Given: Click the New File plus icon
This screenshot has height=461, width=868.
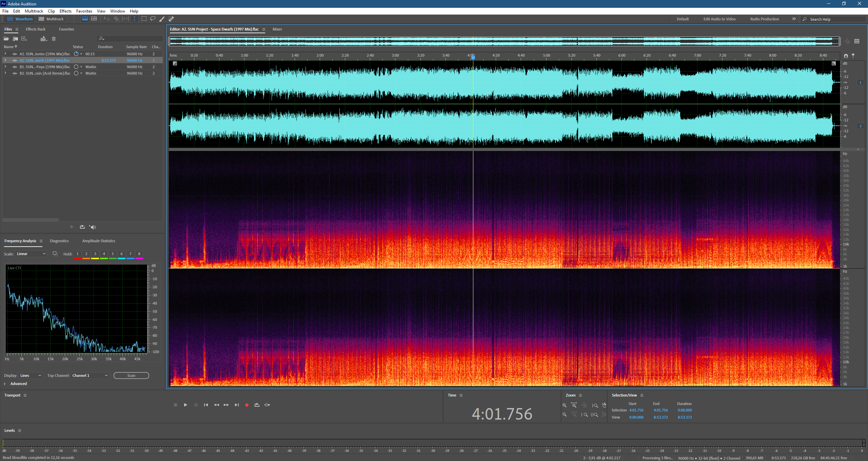Looking at the screenshot, I should (x=24, y=39).
